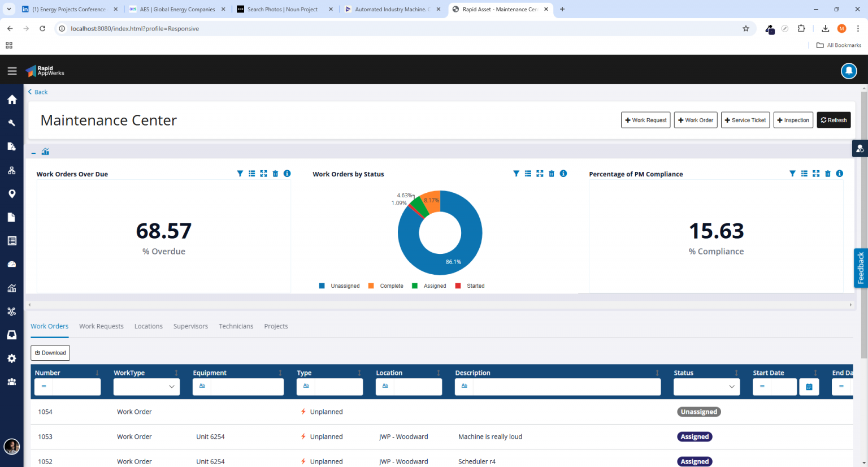Viewport: 868px width, 467px height.
Task: Open the Feedback side tab
Action: (x=861, y=268)
